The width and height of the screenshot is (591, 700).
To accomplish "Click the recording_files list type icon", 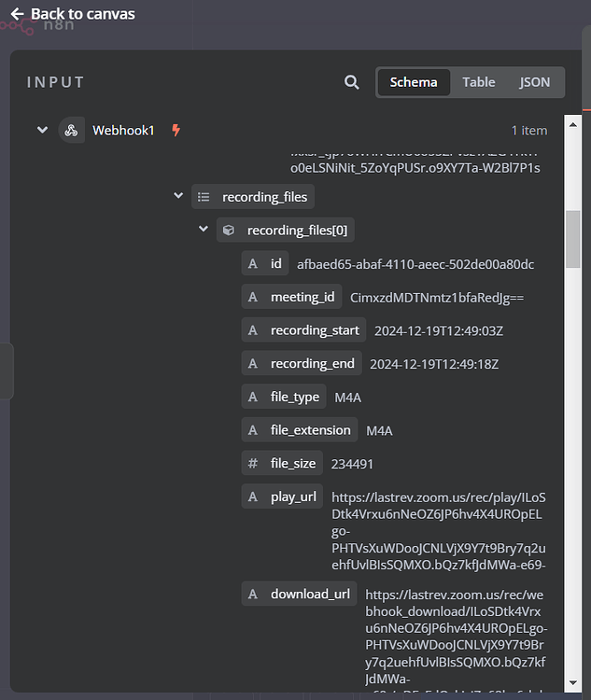I will coord(204,197).
